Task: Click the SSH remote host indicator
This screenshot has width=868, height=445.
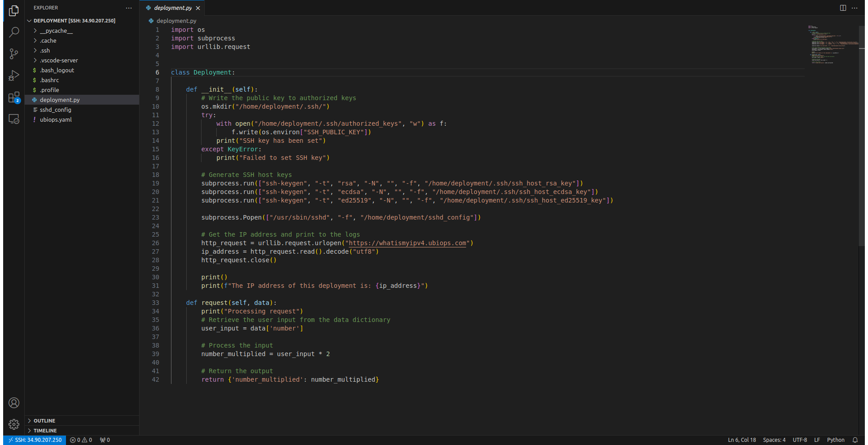Action: click(x=35, y=440)
